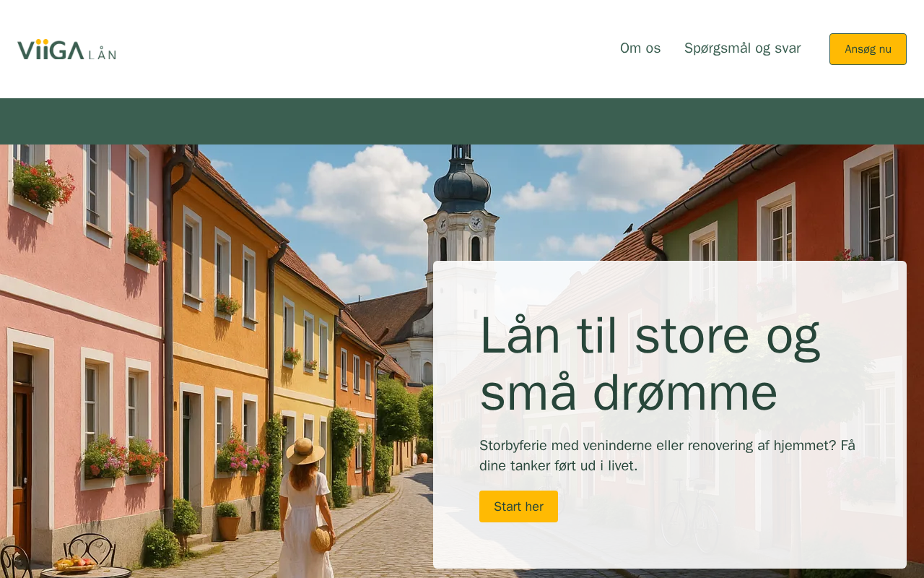Click the yellow Start her button
Image resolution: width=924 pixels, height=578 pixels.
click(518, 506)
